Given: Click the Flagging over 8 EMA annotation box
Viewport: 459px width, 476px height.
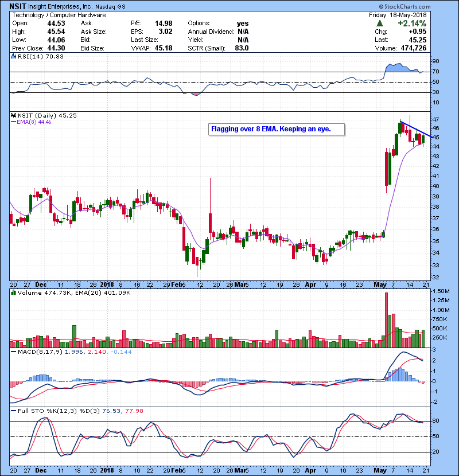Looking at the screenshot, I should tap(277, 129).
